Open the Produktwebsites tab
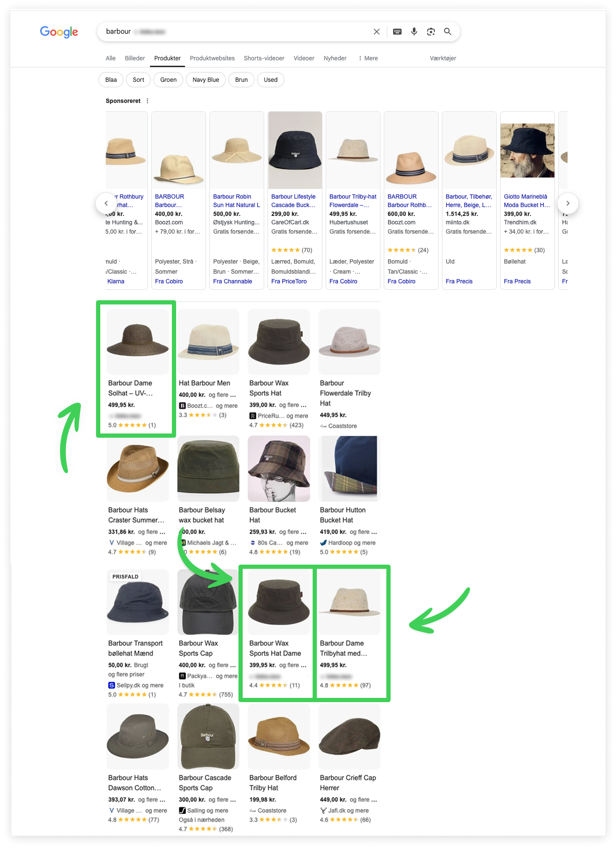Screen dimensions: 616x848 [212, 58]
